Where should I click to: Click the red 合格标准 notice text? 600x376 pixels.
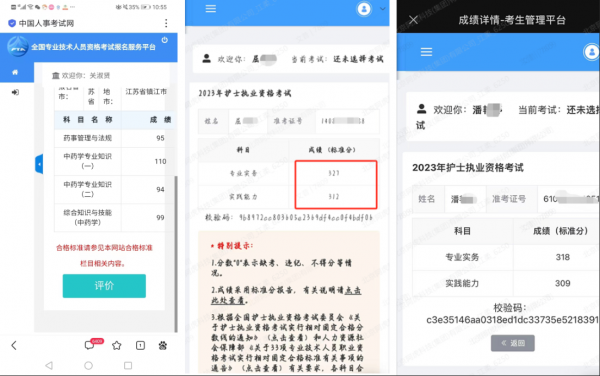104,256
